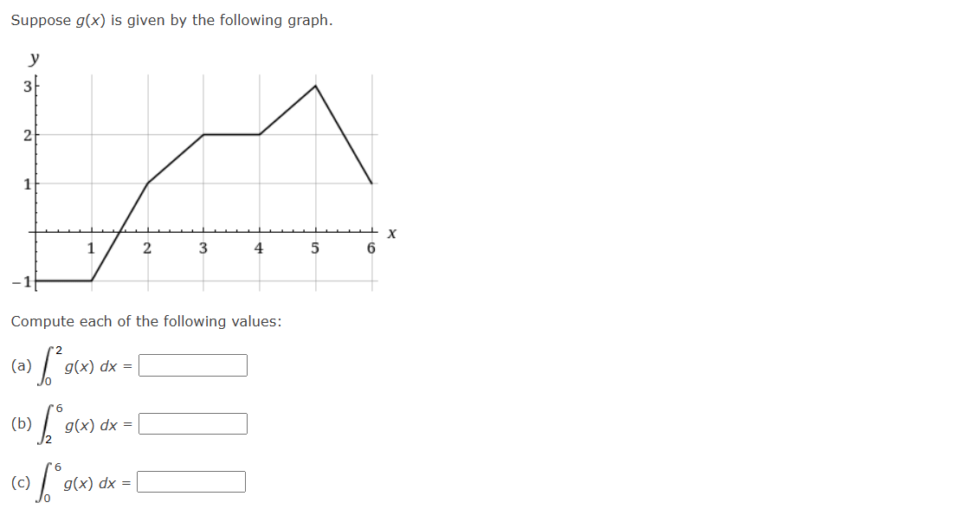Click the label (b) next to the second integral
The width and height of the screenshot is (980, 522).
20,422
